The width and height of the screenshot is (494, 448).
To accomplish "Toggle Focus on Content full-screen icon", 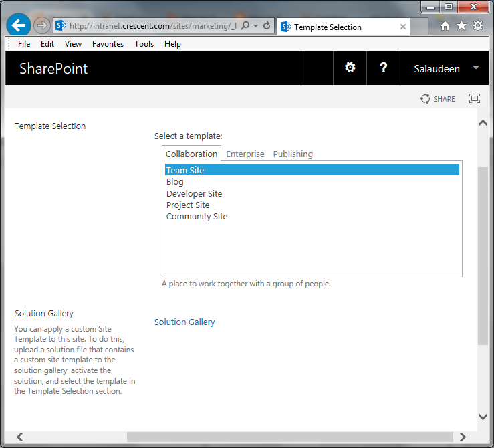I will pyautogui.click(x=475, y=98).
